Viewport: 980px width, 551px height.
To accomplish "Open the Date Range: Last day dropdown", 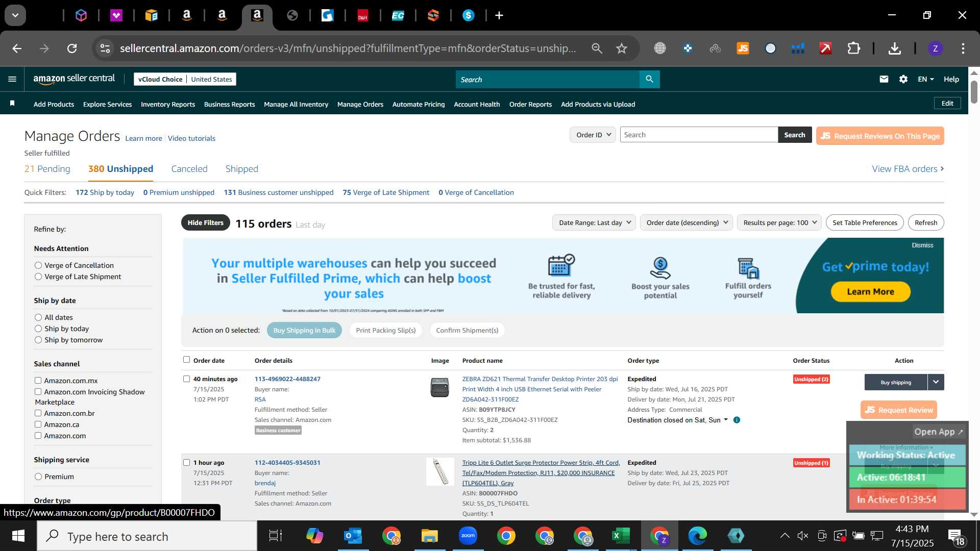I will click(x=594, y=222).
